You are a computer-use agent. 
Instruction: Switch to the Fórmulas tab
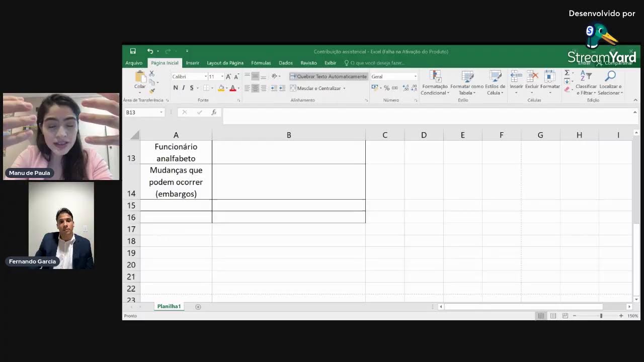(x=261, y=63)
